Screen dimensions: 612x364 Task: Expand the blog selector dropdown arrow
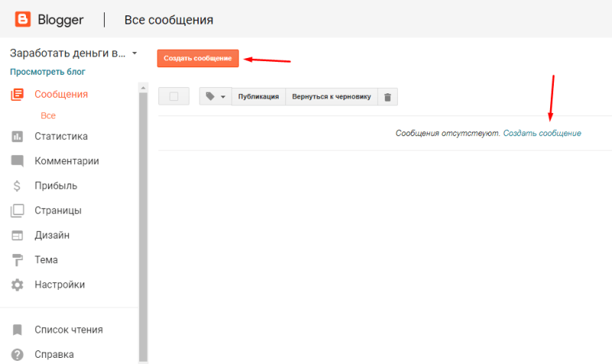[x=135, y=53]
